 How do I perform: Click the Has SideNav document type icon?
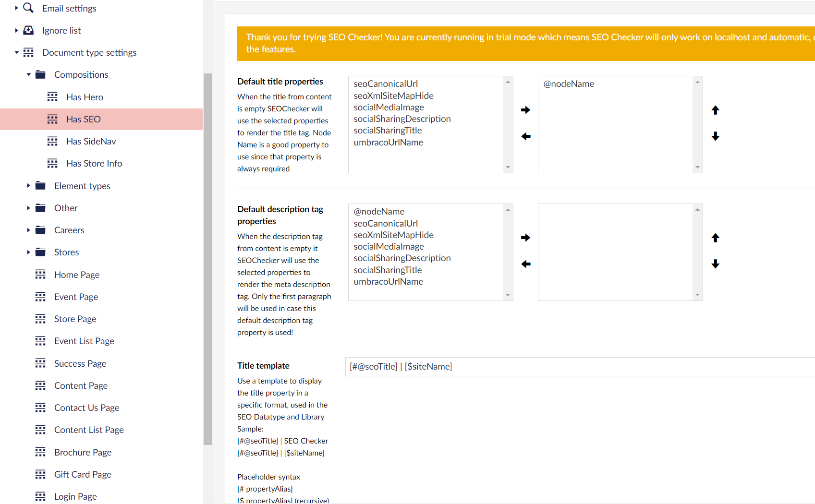point(52,141)
